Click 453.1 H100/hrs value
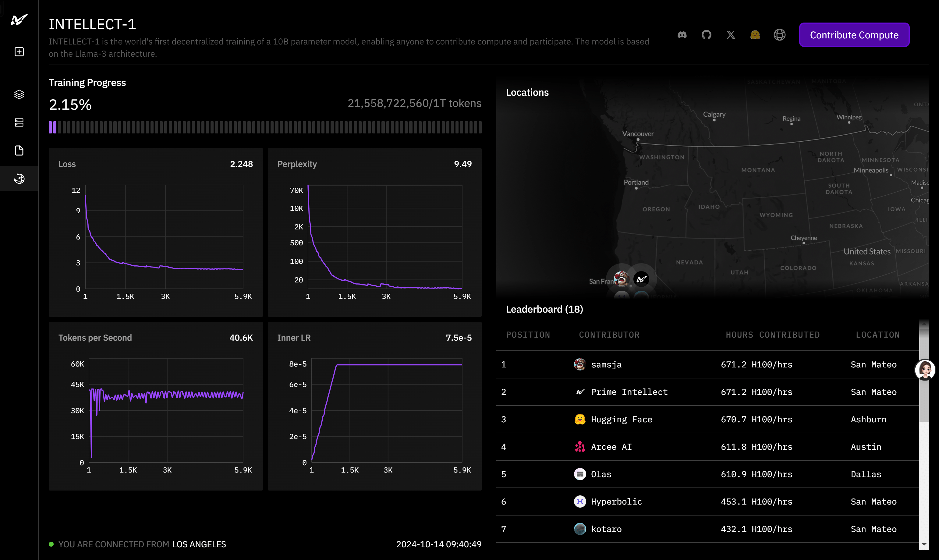Viewport: 939px width, 560px height. (757, 502)
